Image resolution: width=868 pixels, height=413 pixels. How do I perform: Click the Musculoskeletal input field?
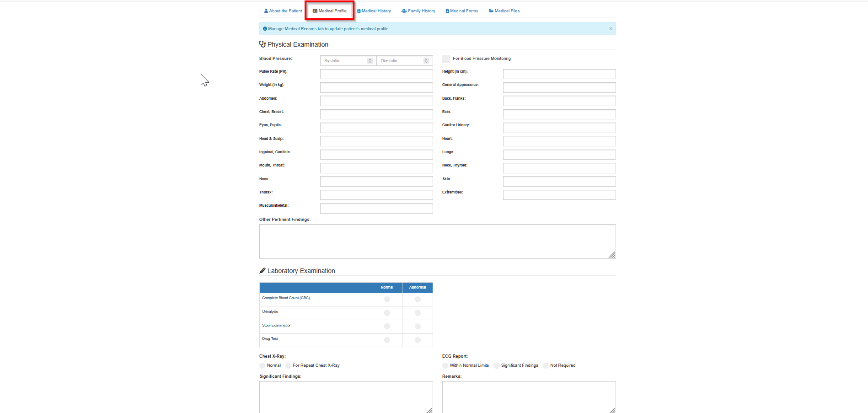point(376,208)
